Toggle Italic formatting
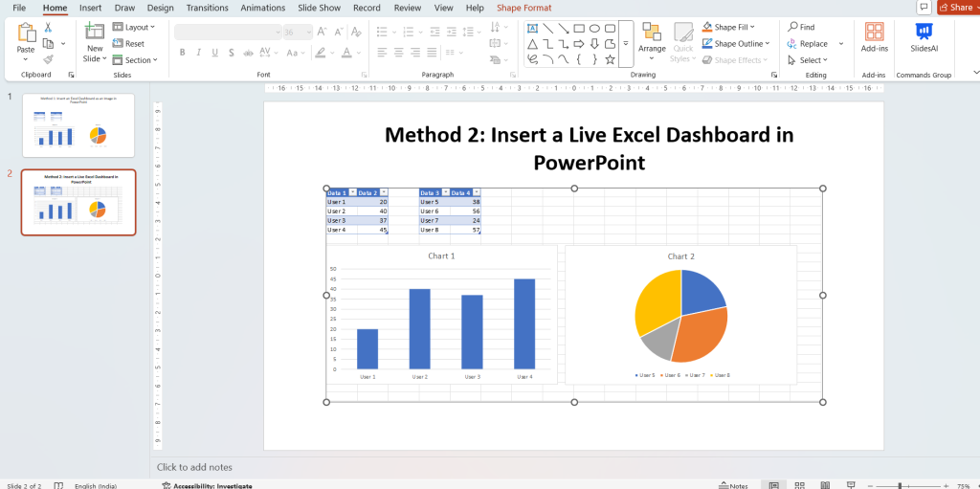The image size is (980, 489). coord(199,53)
